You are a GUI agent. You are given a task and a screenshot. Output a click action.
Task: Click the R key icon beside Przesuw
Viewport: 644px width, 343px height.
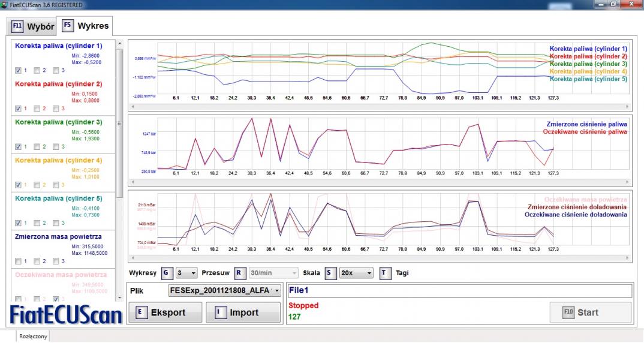pyautogui.click(x=239, y=273)
